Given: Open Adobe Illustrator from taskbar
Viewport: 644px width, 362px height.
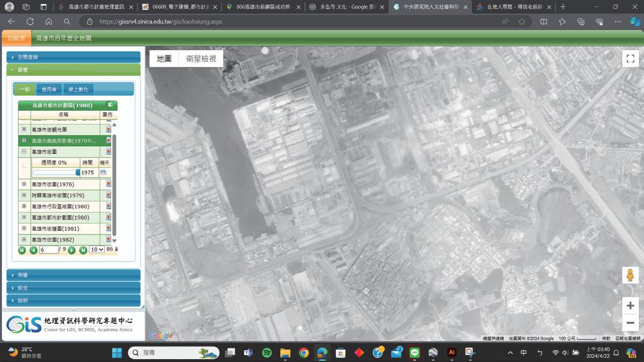Looking at the screenshot, I should (451, 352).
